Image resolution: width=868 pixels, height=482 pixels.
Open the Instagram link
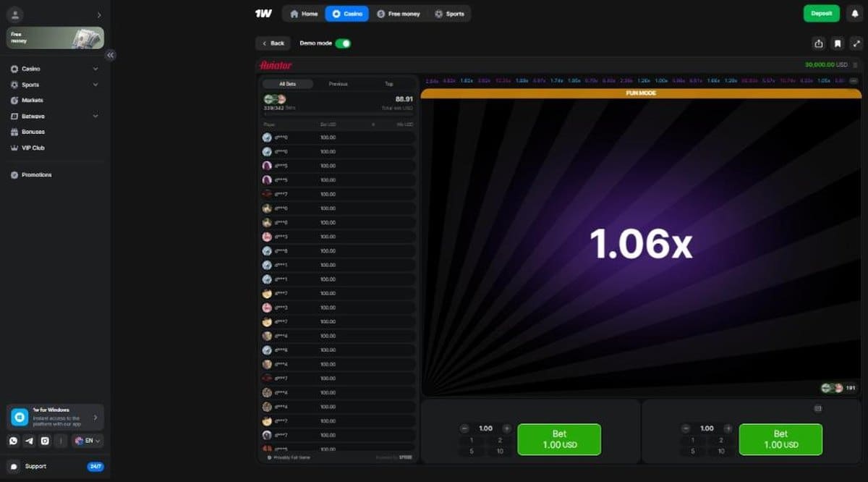(x=45, y=440)
